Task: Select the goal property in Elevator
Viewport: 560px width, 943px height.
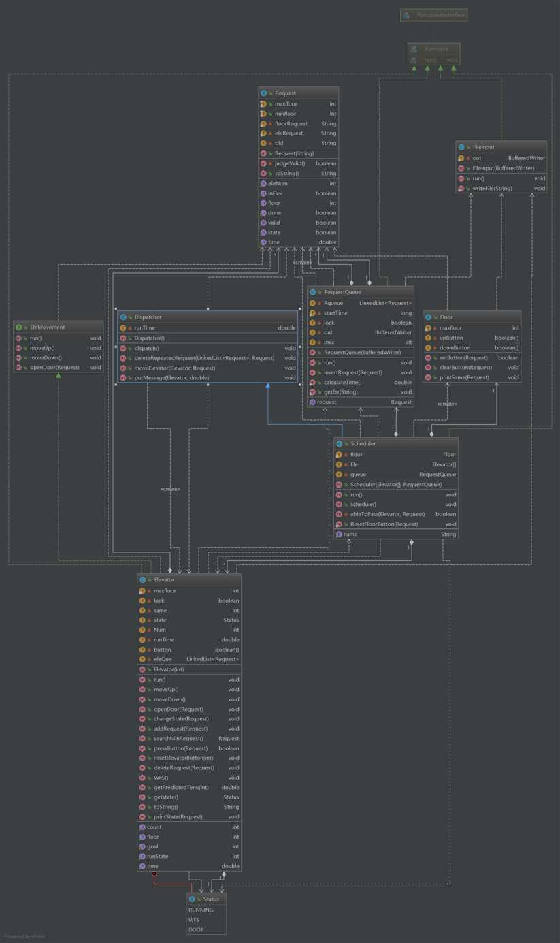Action: [189, 846]
